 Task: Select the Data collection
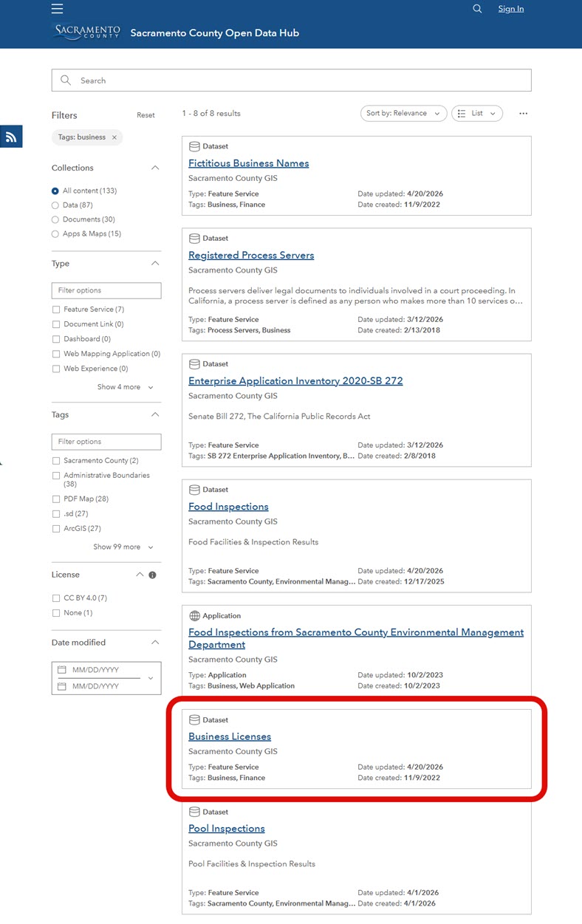(55, 205)
